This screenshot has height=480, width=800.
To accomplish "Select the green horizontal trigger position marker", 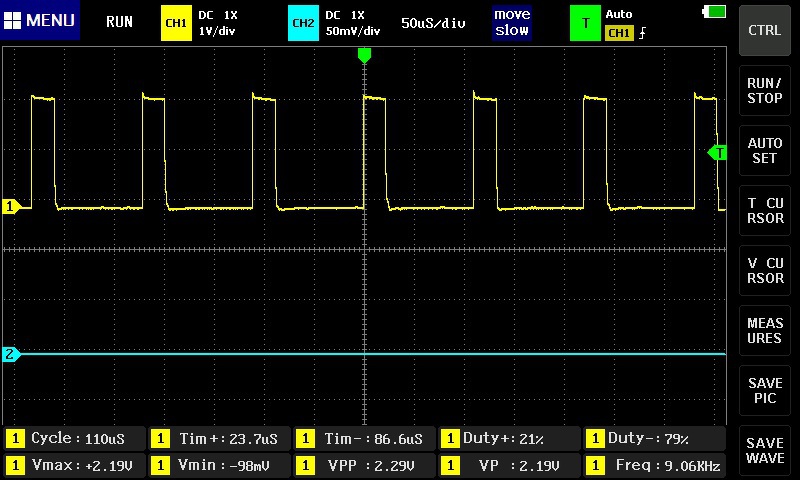I will point(364,55).
